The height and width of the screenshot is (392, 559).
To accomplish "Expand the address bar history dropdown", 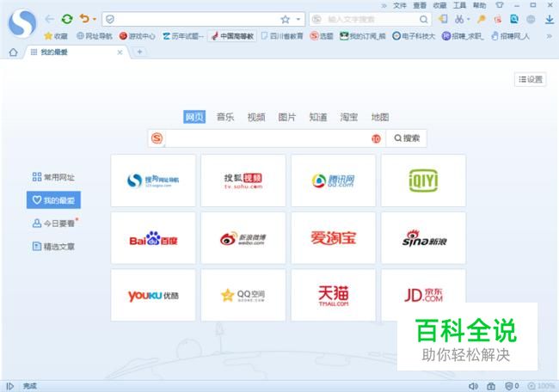I will 298,19.
